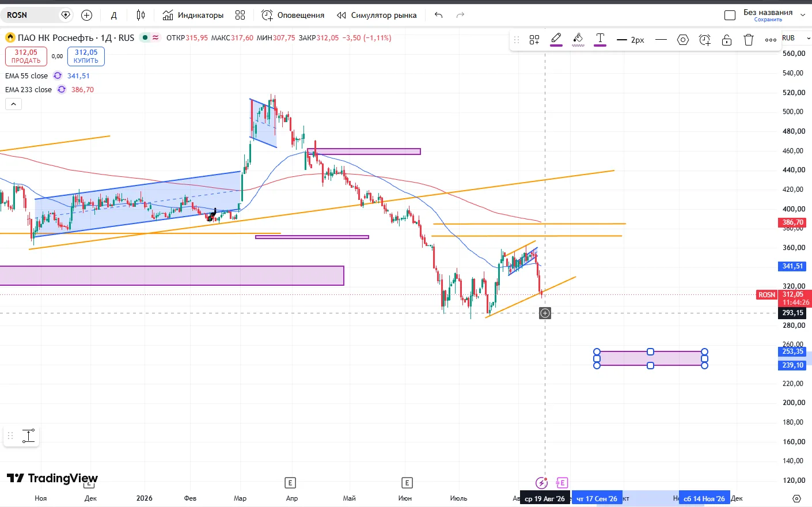Image resolution: width=812 pixels, height=507 pixels.
Task: Lock the selected drawing with padlock icon
Action: (727, 40)
